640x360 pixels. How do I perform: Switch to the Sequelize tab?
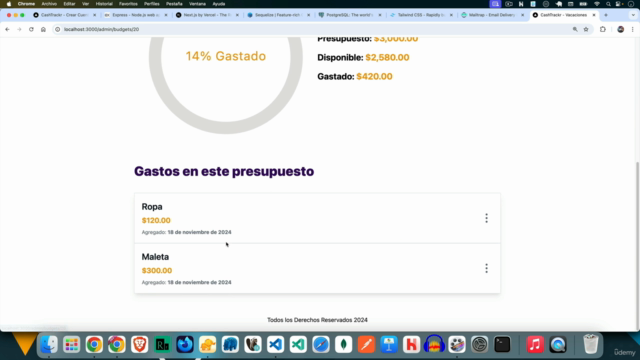pos(279,15)
